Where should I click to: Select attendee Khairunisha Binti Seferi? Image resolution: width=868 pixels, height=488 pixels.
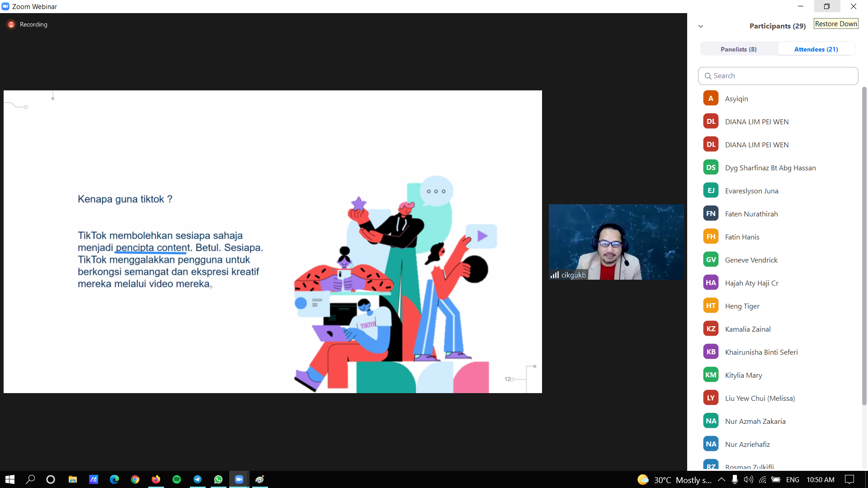pos(761,352)
